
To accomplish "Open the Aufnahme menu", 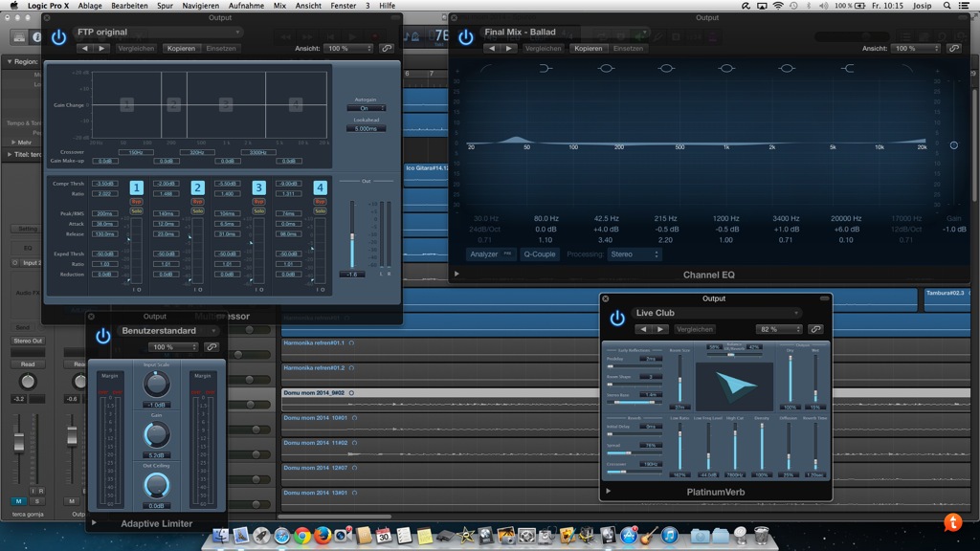I will pyautogui.click(x=246, y=6).
